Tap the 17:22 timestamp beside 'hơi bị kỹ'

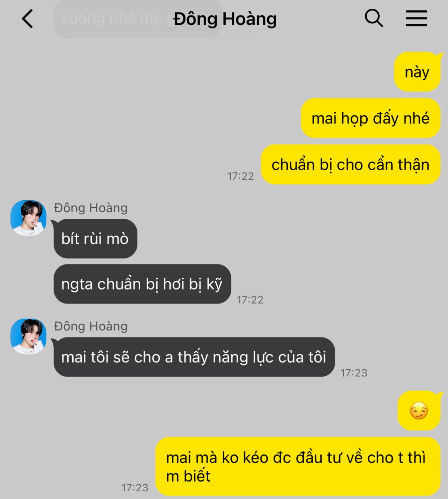coord(250,300)
